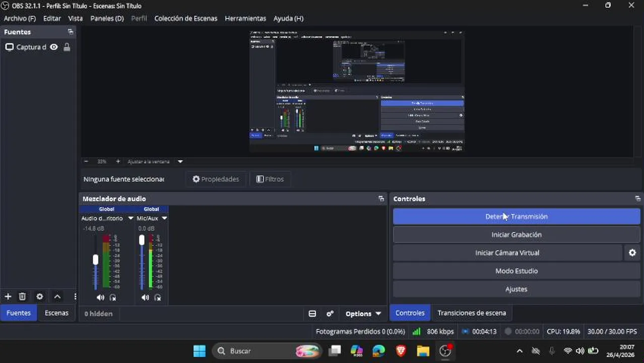Open the Mic/Aux dropdown arrow
644x363 pixels.
click(164, 218)
